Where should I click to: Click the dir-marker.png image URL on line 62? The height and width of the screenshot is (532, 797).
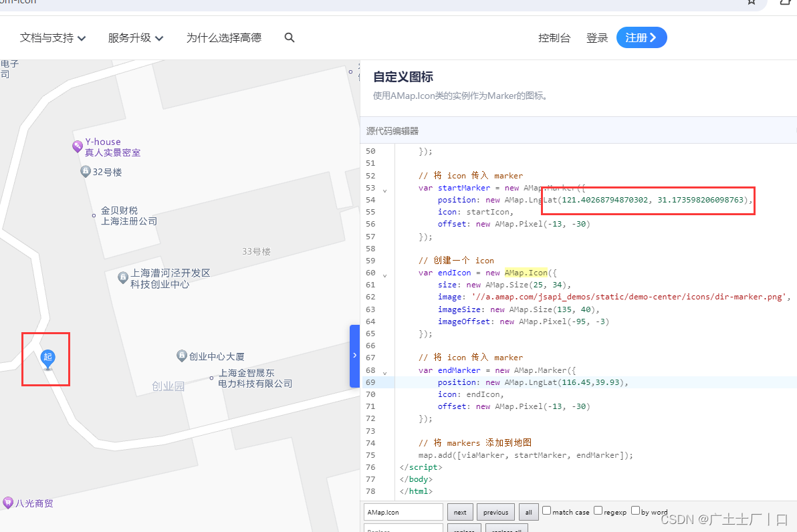(629, 297)
